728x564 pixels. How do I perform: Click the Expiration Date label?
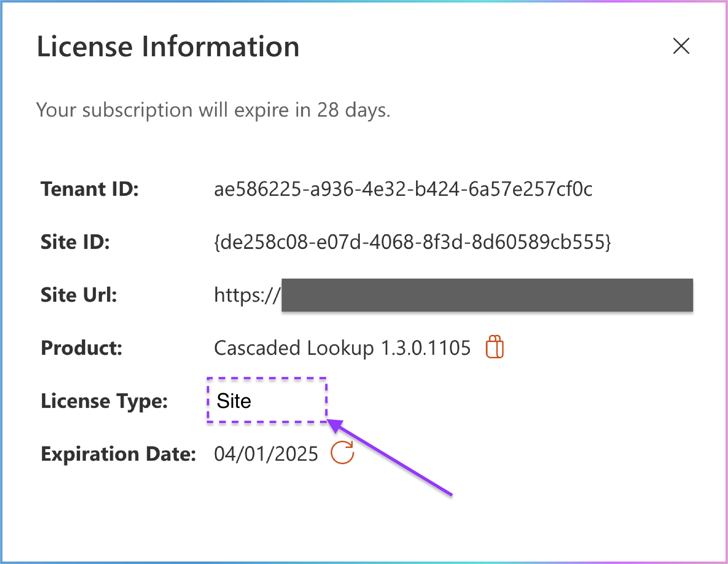coord(118,454)
